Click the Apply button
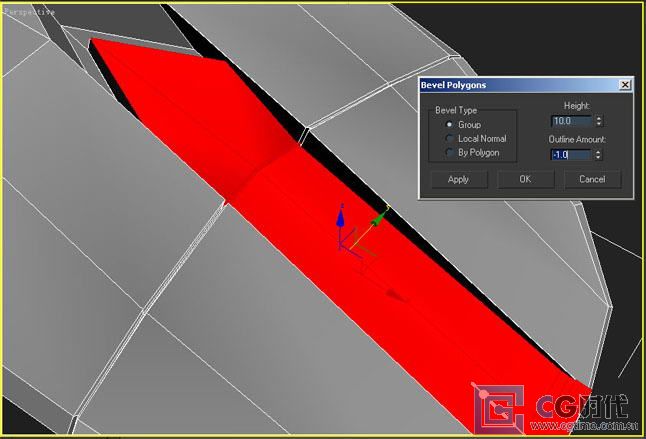The height and width of the screenshot is (439, 646). tap(459, 180)
